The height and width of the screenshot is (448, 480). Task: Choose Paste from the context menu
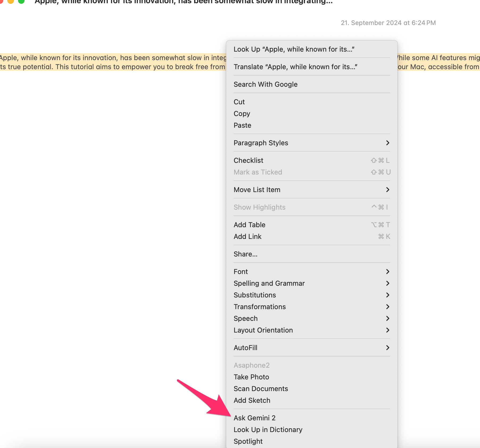(x=312, y=125)
